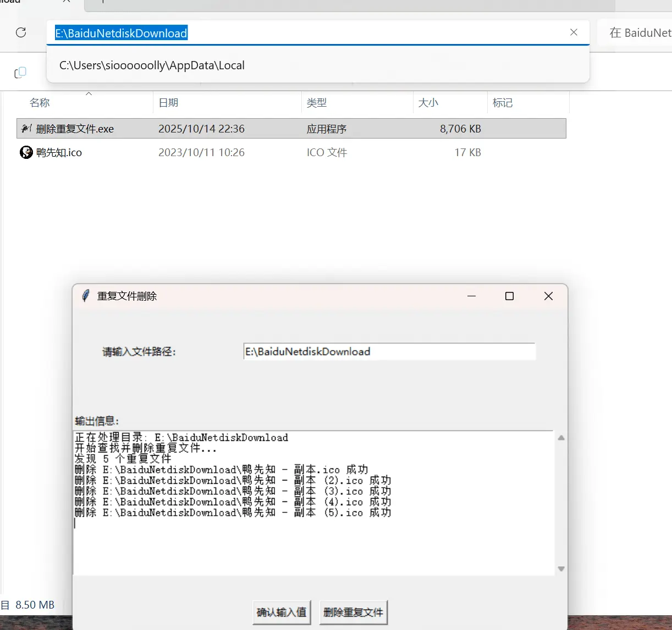
Task: Maximize the 重复文件删除 window
Action: 509,296
